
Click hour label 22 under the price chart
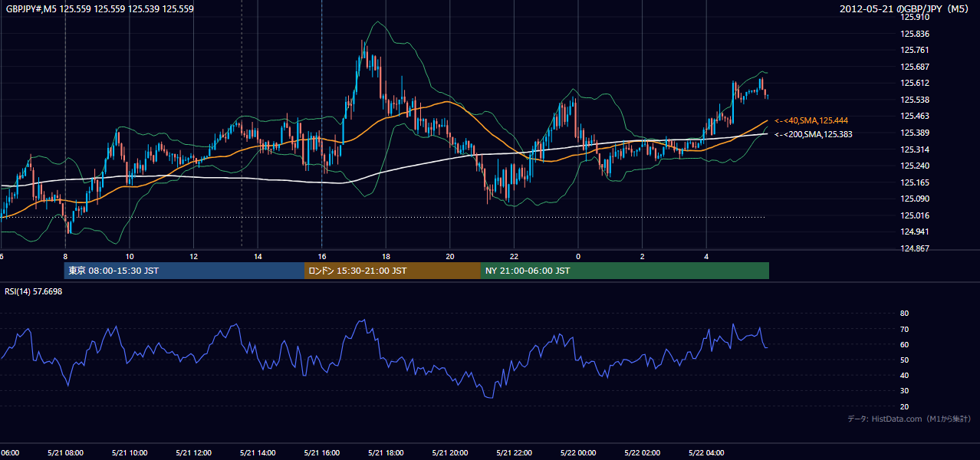514,256
